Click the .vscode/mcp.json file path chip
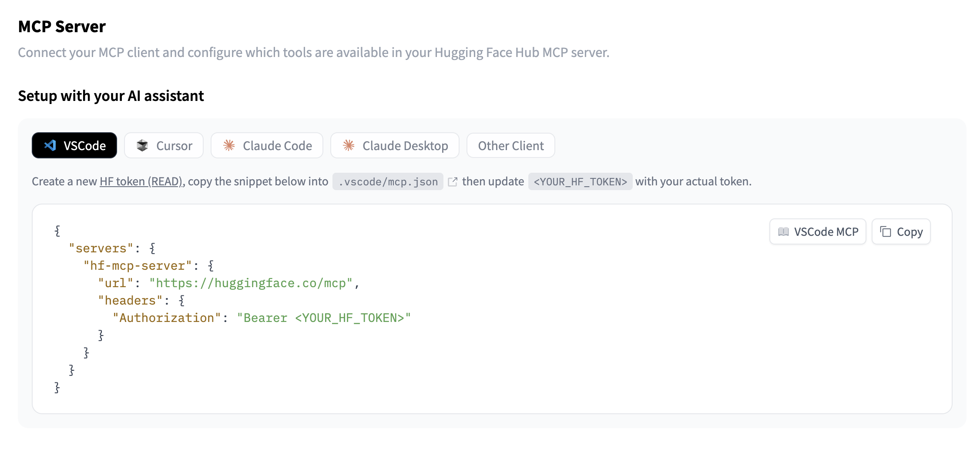The width and height of the screenshot is (980, 449). 388,182
